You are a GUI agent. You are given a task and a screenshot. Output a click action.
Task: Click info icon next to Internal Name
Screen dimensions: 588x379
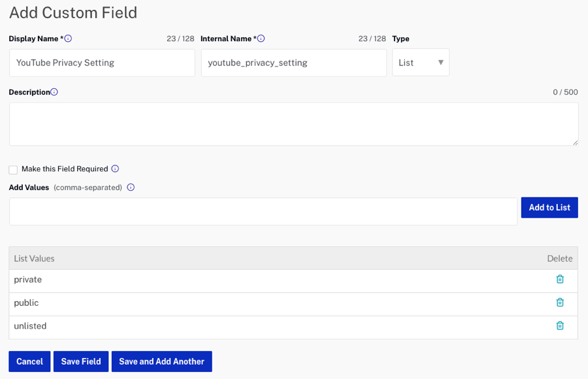(261, 39)
